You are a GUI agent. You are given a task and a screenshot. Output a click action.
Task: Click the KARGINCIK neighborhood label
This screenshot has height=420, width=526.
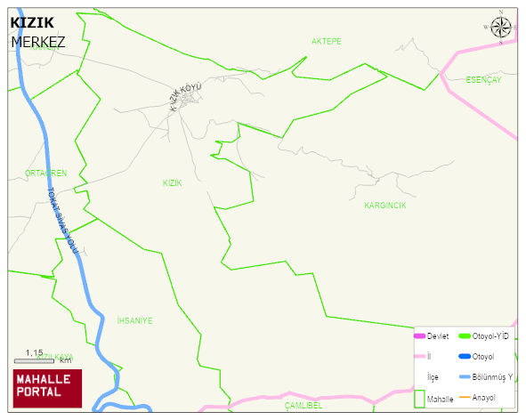point(385,206)
